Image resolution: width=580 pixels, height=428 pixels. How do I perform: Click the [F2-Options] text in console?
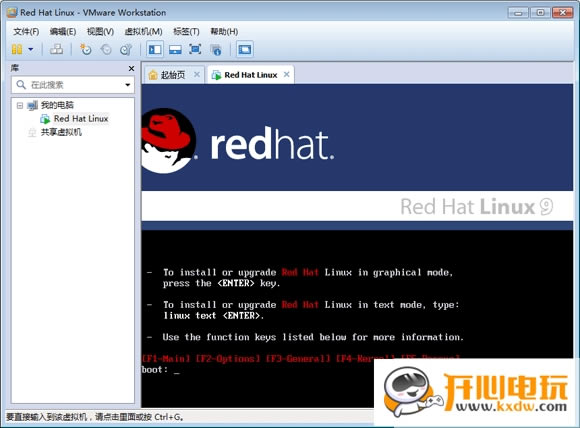pos(227,358)
